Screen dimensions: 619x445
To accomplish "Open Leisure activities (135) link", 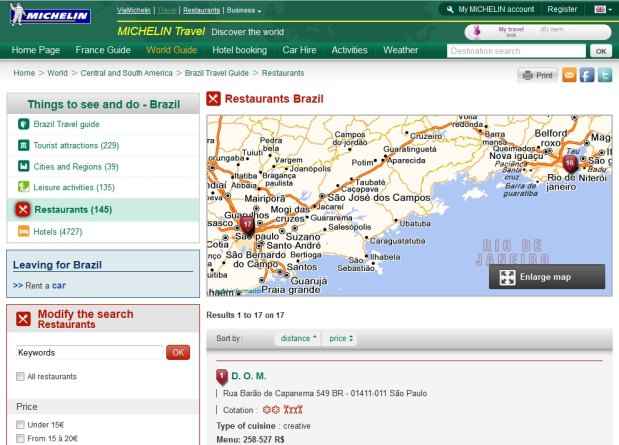I will (x=74, y=187).
